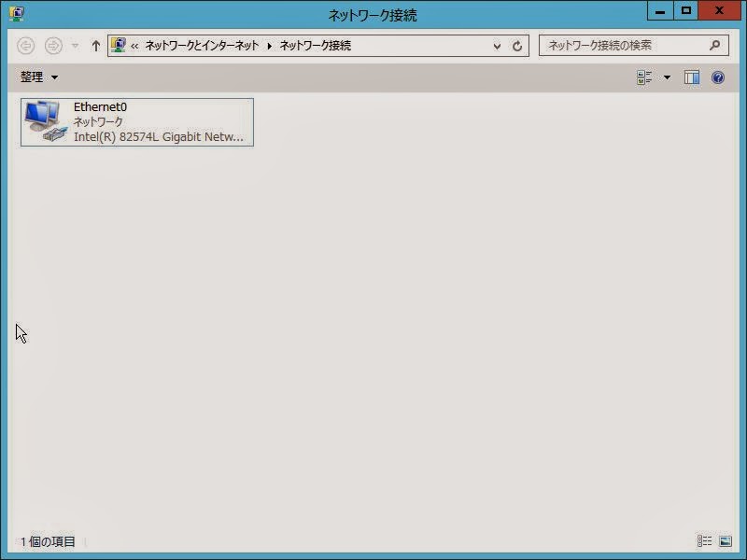The image size is (747, 560).
Task: Click ネットワーク接続 breadcrumb in address bar
Action: pos(316,46)
